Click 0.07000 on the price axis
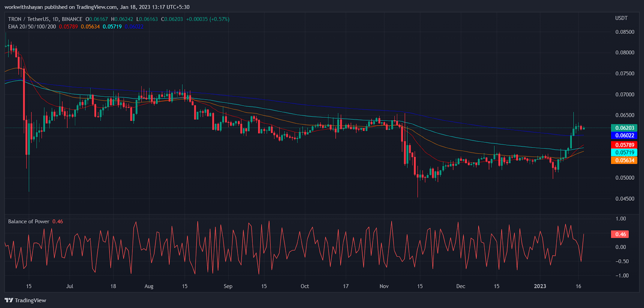The height and width of the screenshot is (308, 644). click(x=625, y=94)
